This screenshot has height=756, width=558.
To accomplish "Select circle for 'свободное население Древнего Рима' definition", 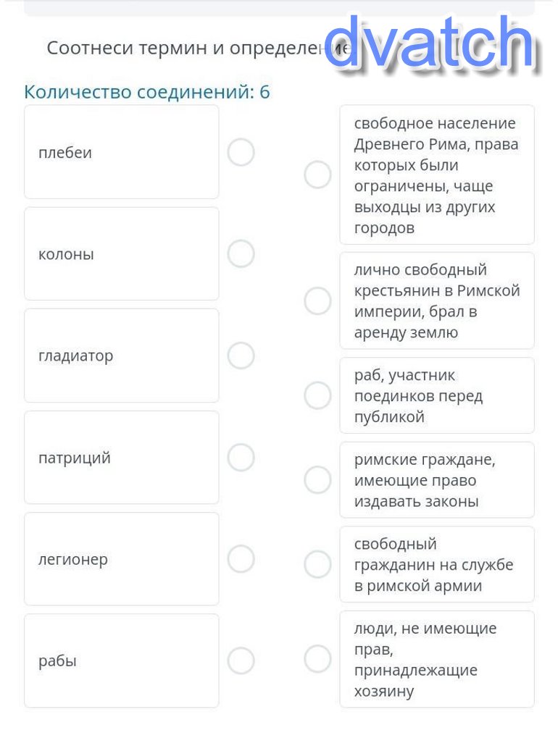I will coord(317,175).
